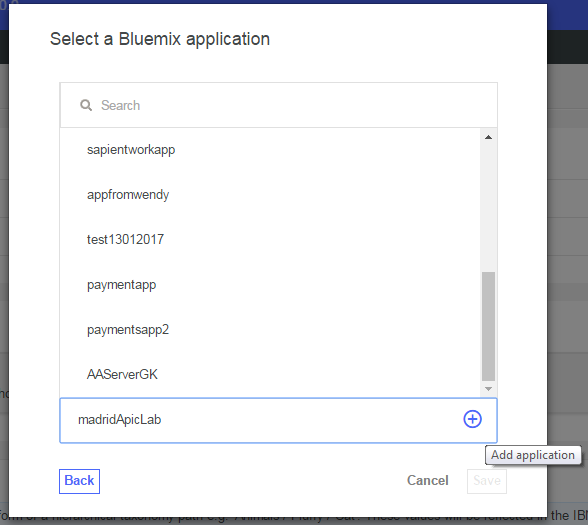The width and height of the screenshot is (588, 525).
Task: Click the list scrollbar down arrow
Action: [488, 389]
